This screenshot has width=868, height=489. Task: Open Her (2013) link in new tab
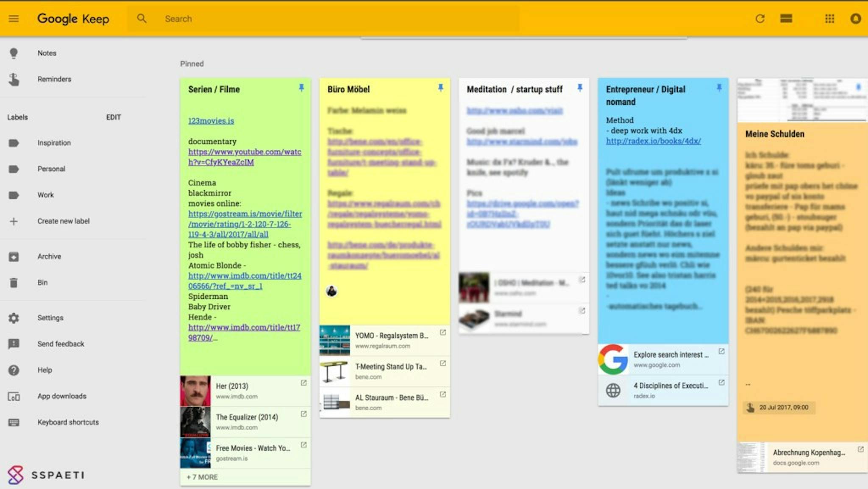tap(303, 383)
